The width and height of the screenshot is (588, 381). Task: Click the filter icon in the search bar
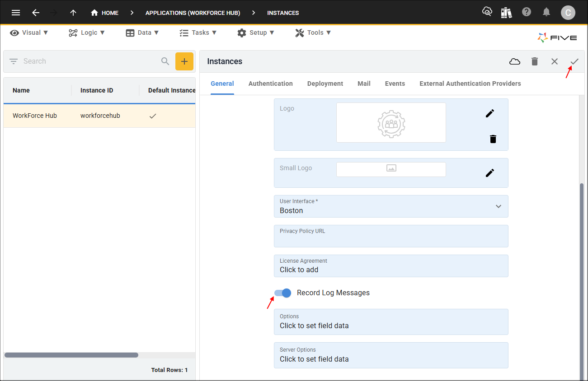[14, 61]
